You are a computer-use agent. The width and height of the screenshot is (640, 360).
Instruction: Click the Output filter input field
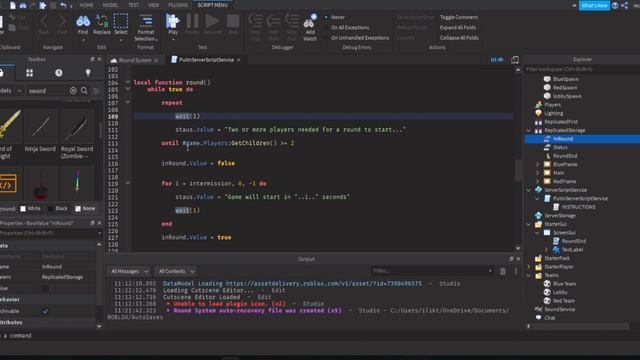(433, 271)
